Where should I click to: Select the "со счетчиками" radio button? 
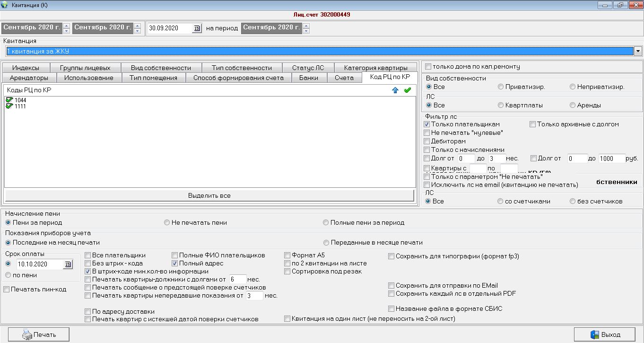(500, 202)
